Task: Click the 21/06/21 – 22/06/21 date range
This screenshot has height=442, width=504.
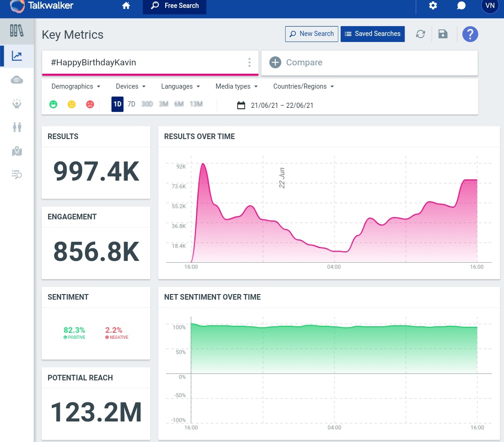Action: (282, 105)
